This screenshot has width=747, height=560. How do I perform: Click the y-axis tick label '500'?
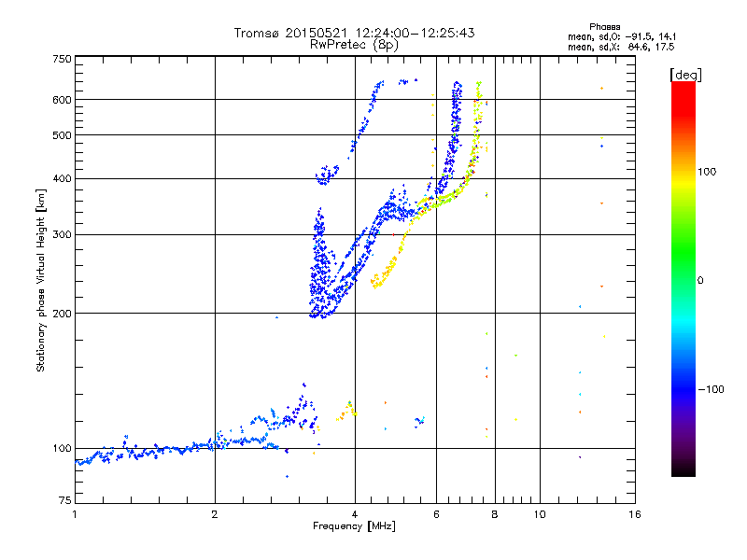click(x=63, y=135)
